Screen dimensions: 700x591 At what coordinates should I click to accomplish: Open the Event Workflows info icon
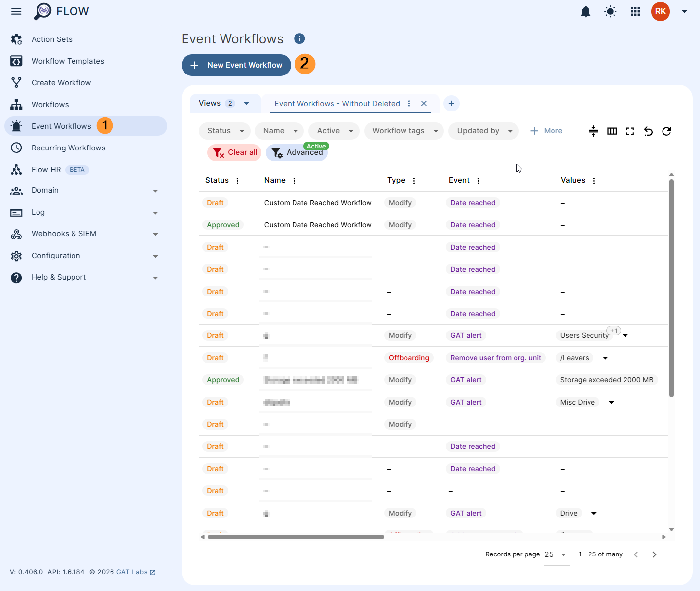pos(299,38)
